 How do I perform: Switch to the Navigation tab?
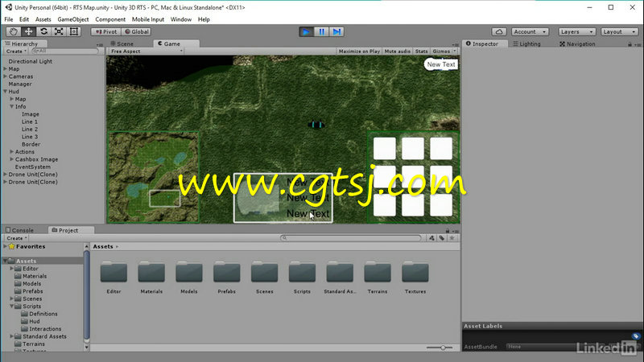577,43
